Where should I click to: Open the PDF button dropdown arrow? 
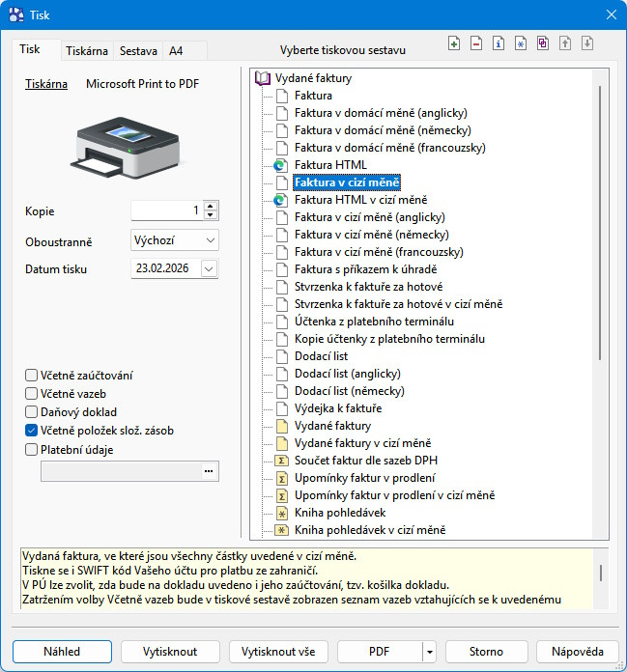429,652
